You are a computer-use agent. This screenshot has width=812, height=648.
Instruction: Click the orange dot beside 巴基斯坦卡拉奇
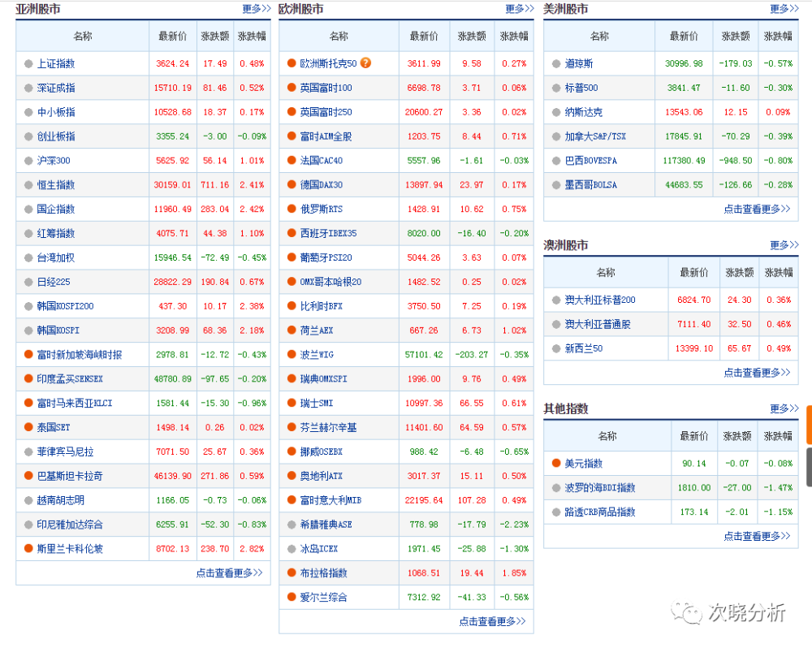(x=28, y=476)
